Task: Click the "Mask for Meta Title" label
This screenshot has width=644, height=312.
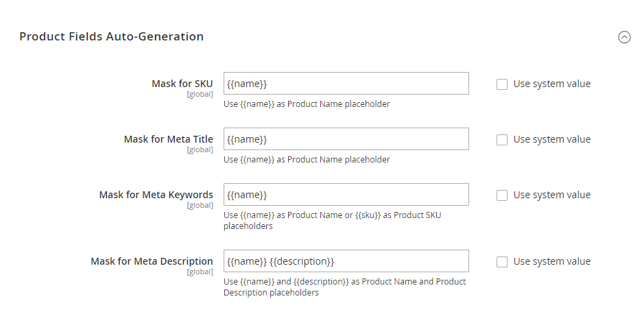Action: pos(168,139)
